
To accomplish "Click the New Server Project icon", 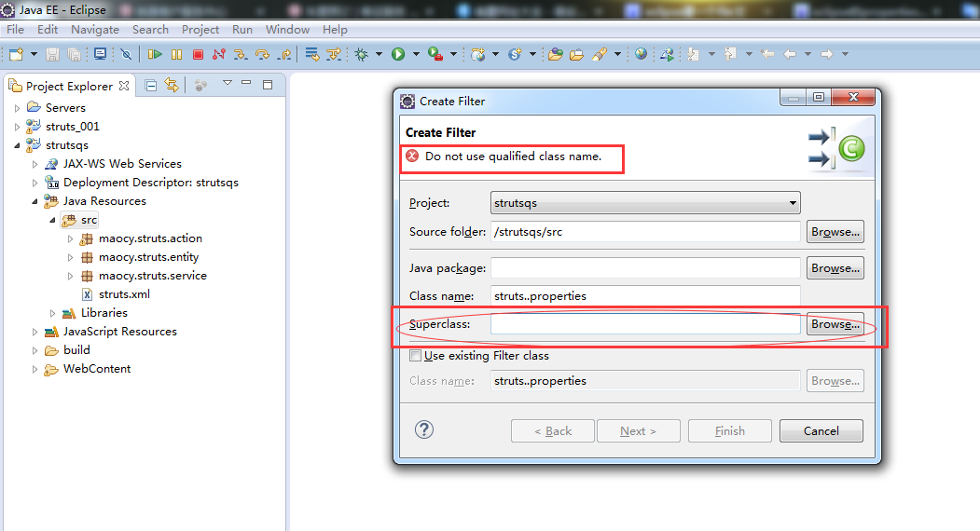I will 478,54.
